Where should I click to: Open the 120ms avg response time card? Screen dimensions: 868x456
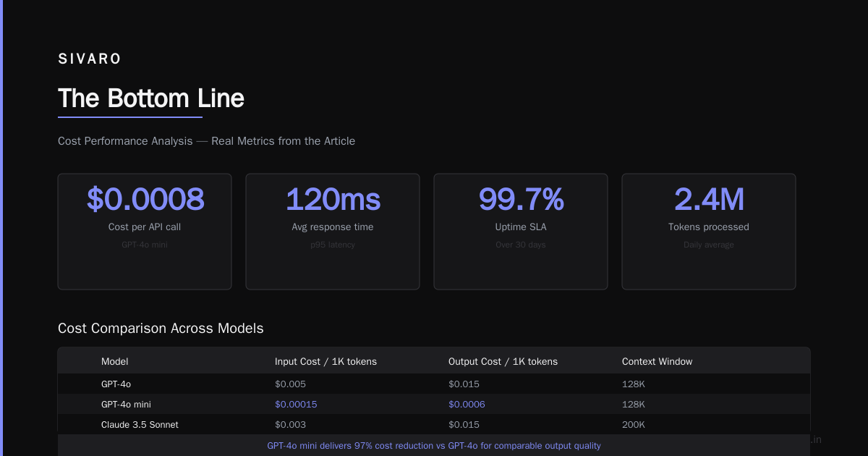pyautogui.click(x=333, y=232)
